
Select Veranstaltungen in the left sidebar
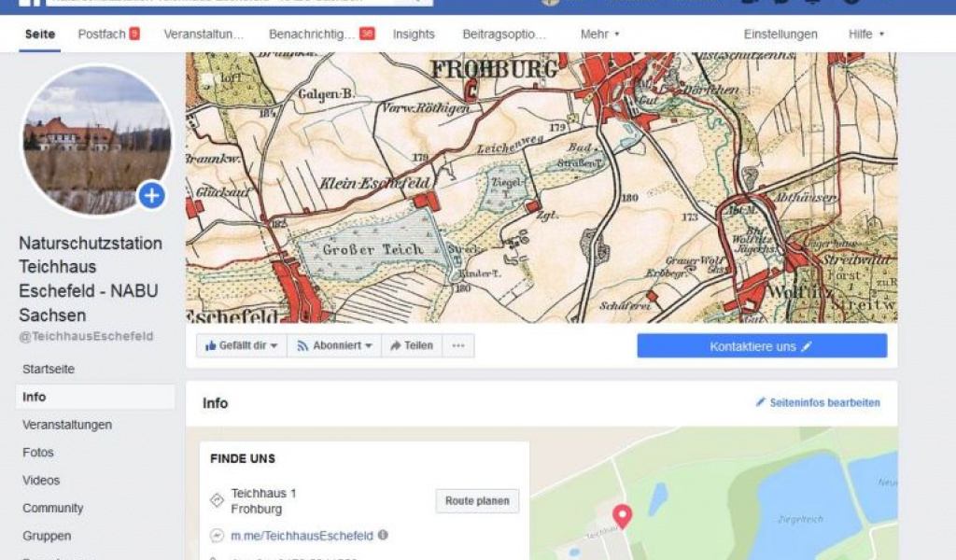coord(67,425)
